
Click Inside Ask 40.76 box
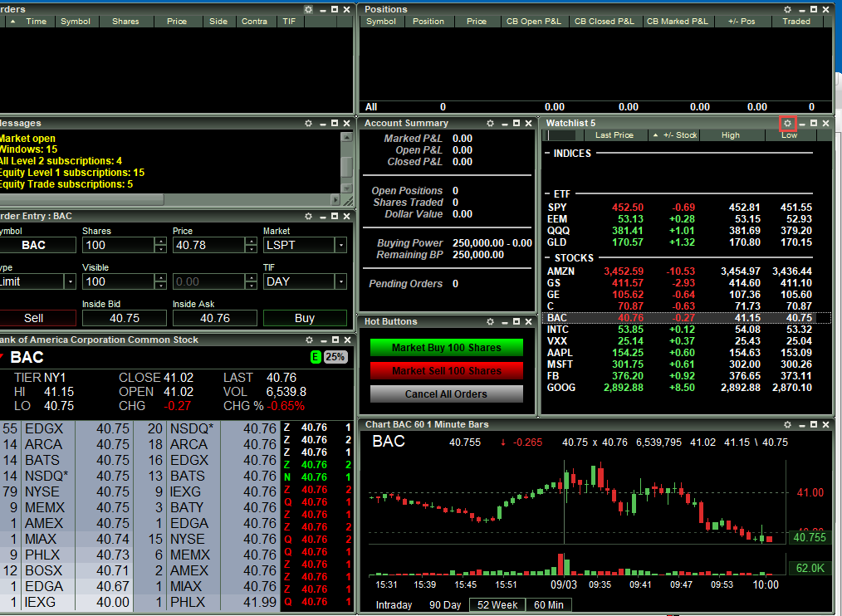[215, 318]
